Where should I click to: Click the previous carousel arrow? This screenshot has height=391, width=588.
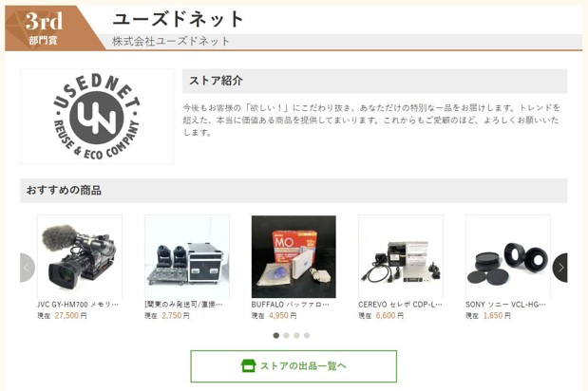(x=27, y=268)
